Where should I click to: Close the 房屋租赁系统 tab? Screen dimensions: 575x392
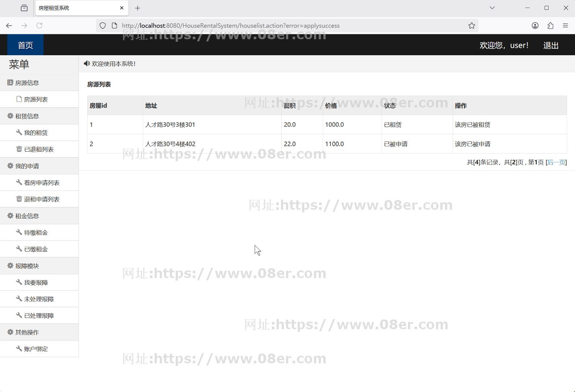pos(122,8)
